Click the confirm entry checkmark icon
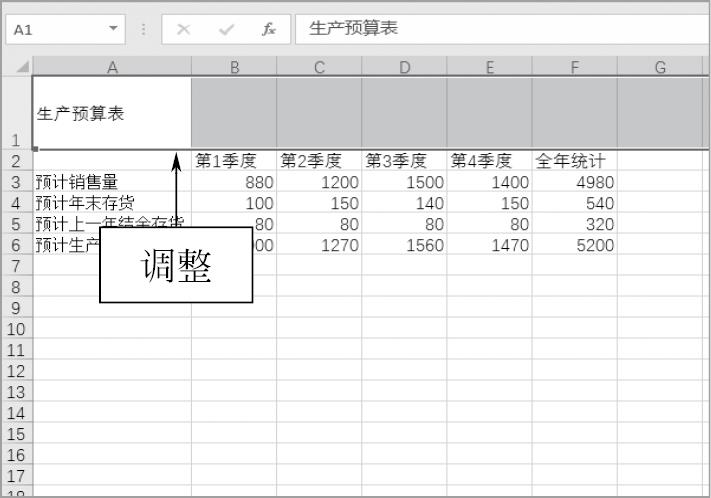Image resolution: width=711 pixels, height=498 pixels. point(226,30)
